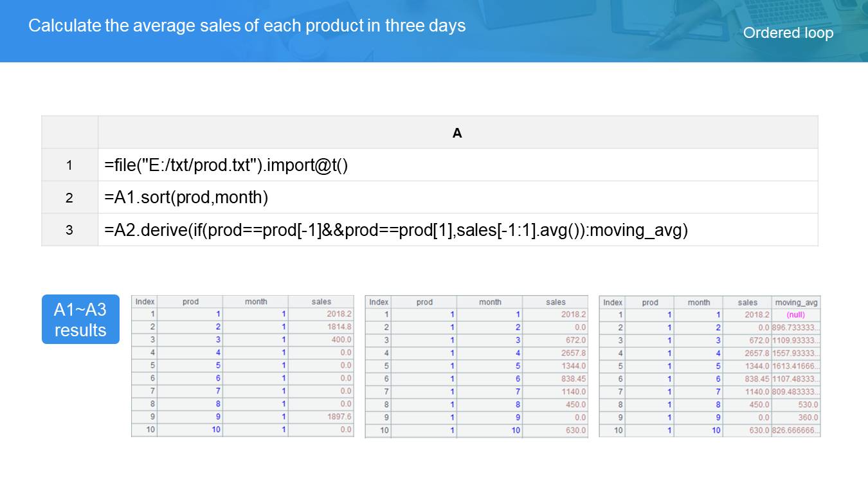The width and height of the screenshot is (868, 488).
Task: Click the moving_avg column header
Action: click(796, 302)
